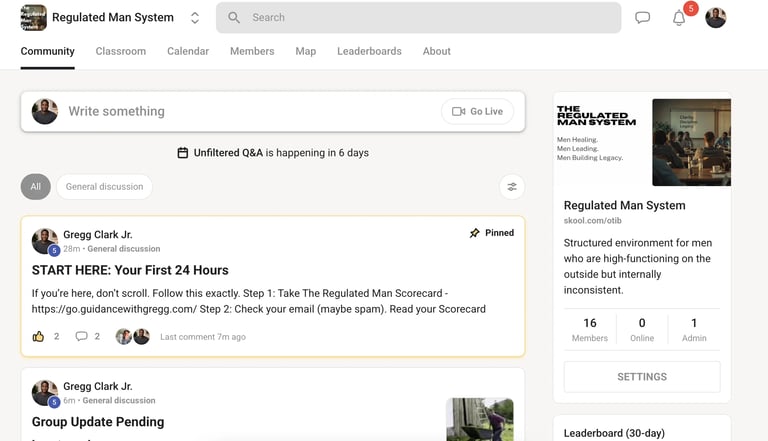The width and height of the screenshot is (768, 441).
Task: Click the Search input field
Action: click(x=418, y=18)
